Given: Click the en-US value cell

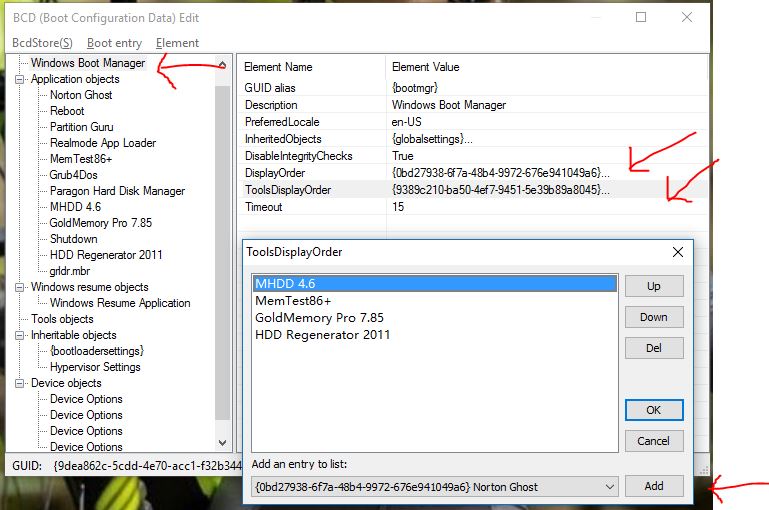Looking at the screenshot, I should pyautogui.click(x=407, y=122).
